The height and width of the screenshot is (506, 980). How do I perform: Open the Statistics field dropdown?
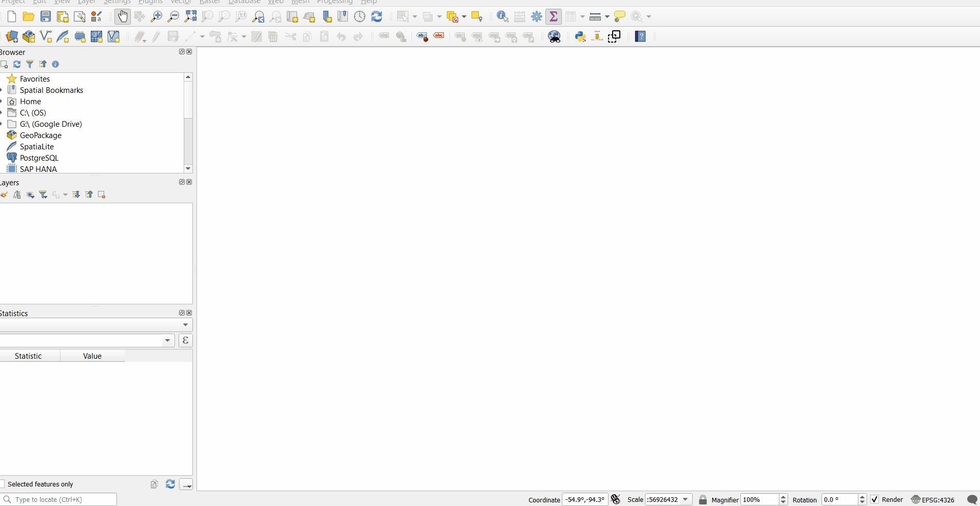pos(167,341)
